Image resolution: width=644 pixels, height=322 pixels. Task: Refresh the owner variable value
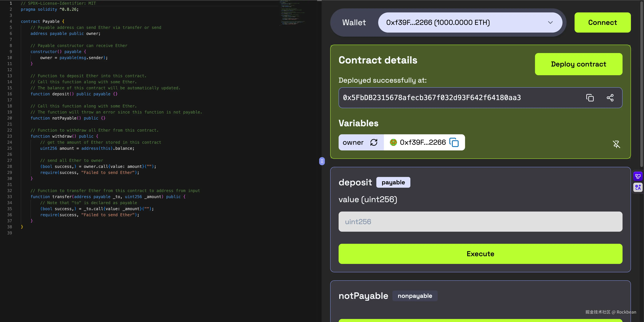pyautogui.click(x=374, y=142)
